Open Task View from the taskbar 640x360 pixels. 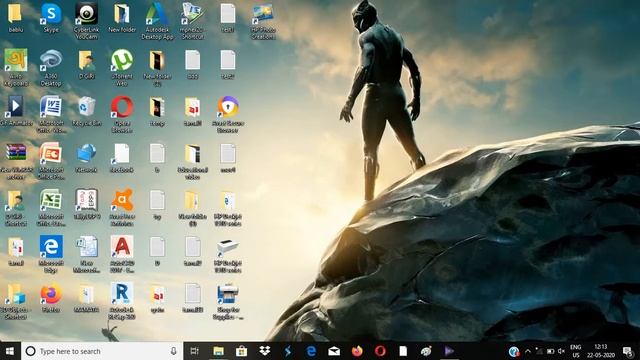click(195, 351)
